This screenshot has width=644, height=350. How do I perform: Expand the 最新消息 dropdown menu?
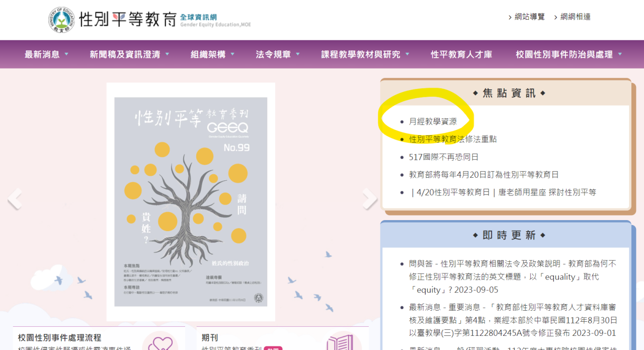pos(46,54)
